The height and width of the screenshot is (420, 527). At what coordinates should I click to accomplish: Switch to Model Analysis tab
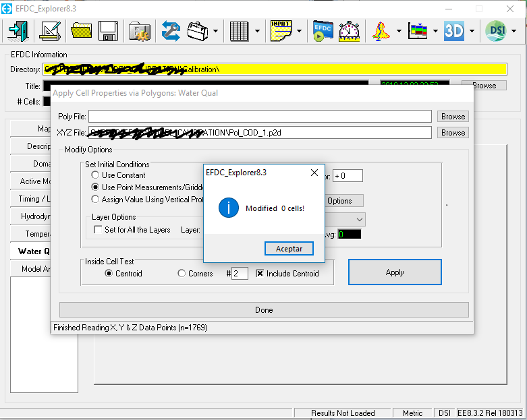click(x=30, y=268)
